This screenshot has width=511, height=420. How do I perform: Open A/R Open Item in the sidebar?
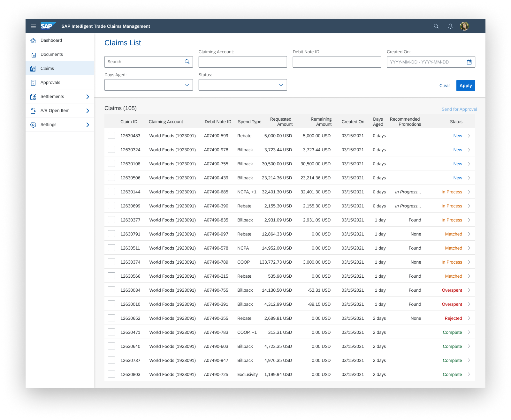tap(60, 110)
